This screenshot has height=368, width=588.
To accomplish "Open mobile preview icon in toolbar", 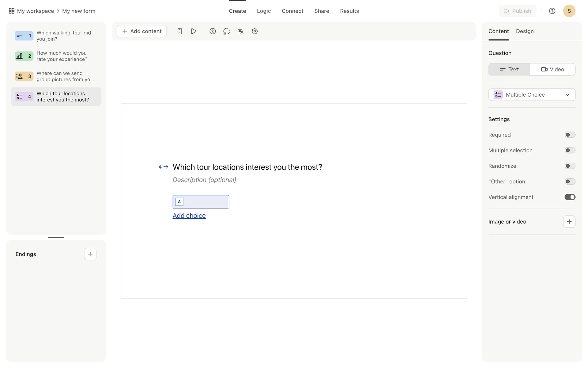I will click(x=180, y=31).
